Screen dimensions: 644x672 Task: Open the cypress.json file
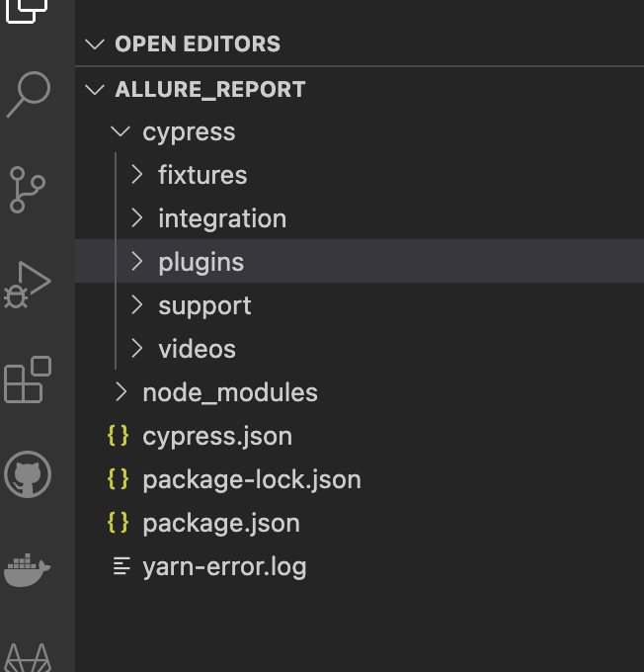point(360,436)
